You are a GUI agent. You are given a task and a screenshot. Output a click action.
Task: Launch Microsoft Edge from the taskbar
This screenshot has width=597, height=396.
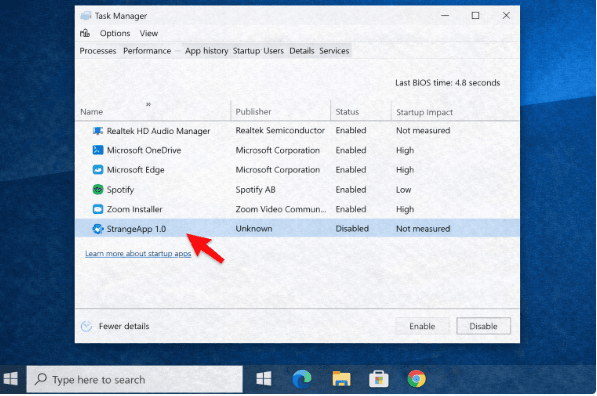tap(302, 379)
